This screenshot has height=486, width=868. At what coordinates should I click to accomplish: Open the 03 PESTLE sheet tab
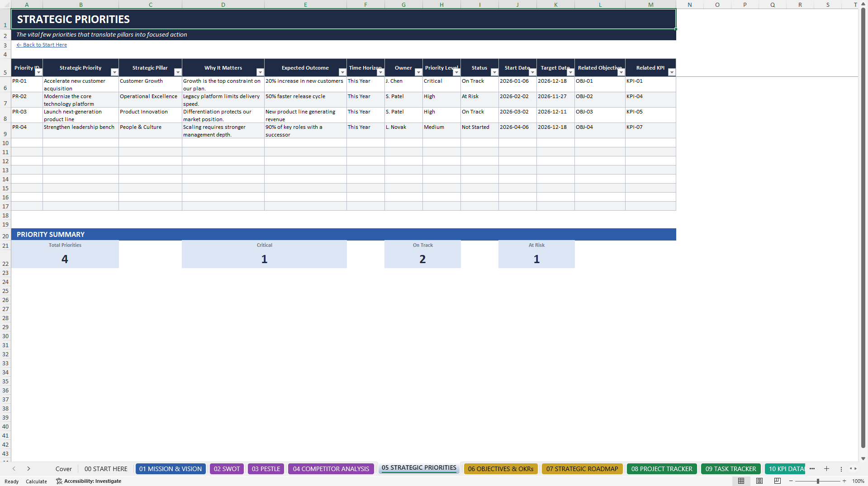pos(266,469)
